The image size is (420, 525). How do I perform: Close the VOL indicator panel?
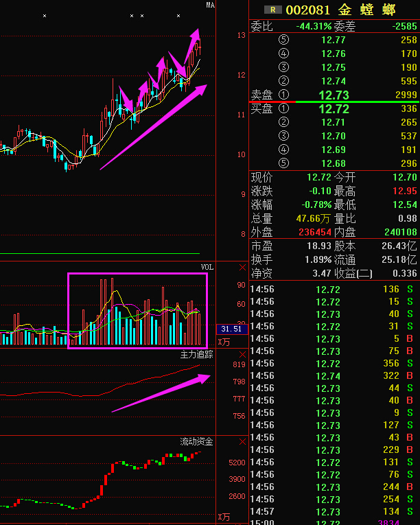point(242,267)
